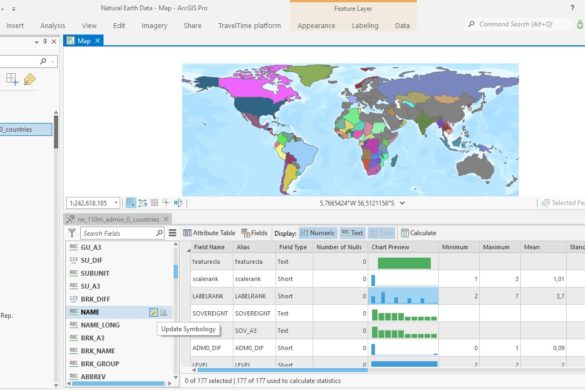Open the Edit ribbon tab
Viewport: 585px width, 390px height.
[x=119, y=25]
